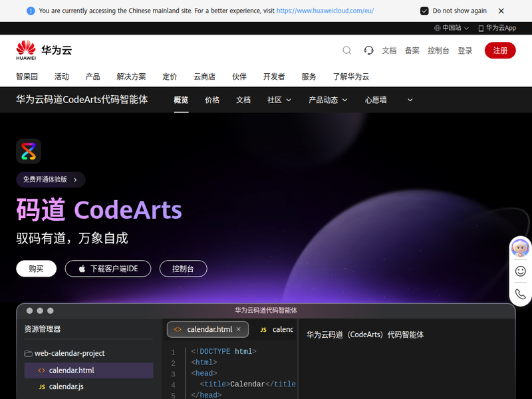Click the info icon in the notice banner
Viewport: 532px width, 399px height.
click(31, 11)
